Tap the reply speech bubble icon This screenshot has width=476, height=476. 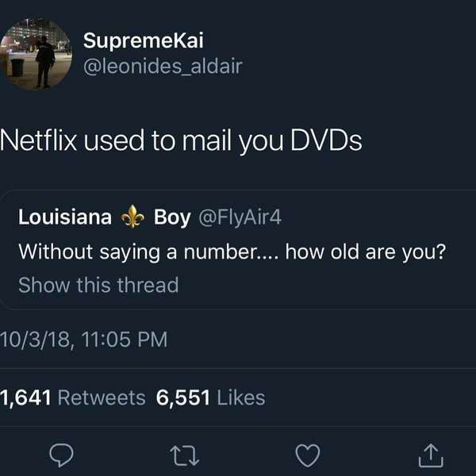coord(61,455)
